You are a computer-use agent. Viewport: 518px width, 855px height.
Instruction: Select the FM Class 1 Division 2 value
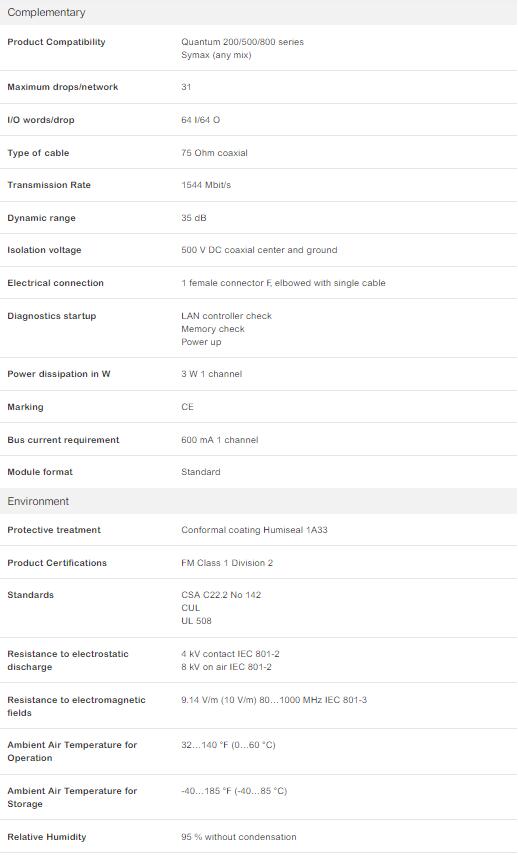click(227, 563)
